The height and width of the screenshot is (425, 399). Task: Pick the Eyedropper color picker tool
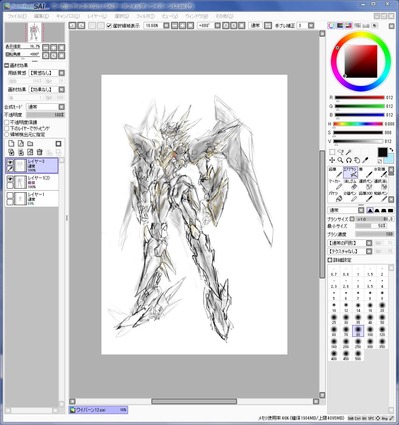[366, 160]
